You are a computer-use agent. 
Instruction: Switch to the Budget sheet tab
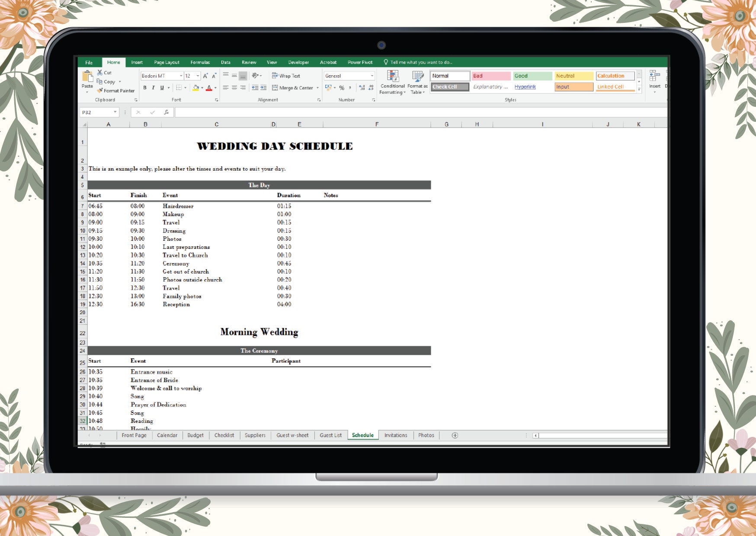click(x=195, y=435)
